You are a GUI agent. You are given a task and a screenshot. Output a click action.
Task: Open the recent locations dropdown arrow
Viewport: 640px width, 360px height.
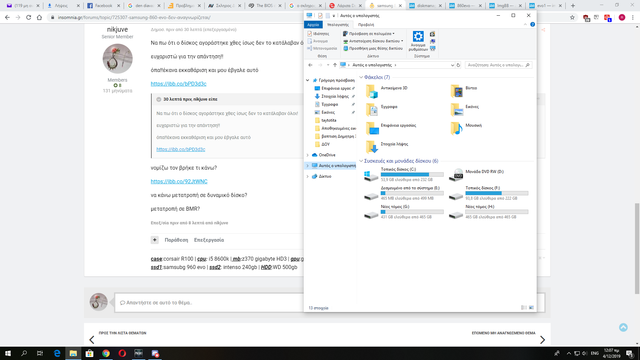[x=328, y=65]
